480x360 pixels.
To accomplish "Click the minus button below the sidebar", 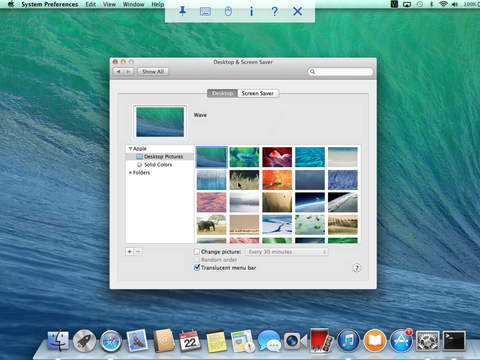I will coord(138,252).
